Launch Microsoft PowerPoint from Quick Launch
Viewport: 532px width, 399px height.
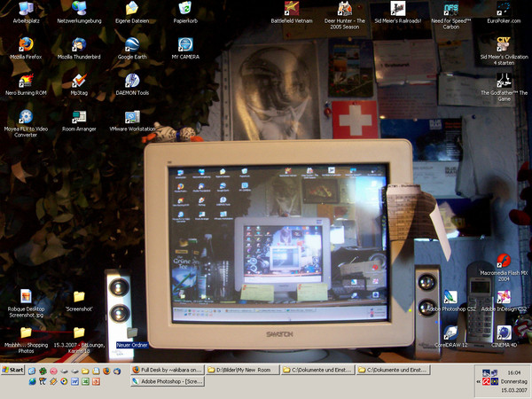[x=96, y=381]
